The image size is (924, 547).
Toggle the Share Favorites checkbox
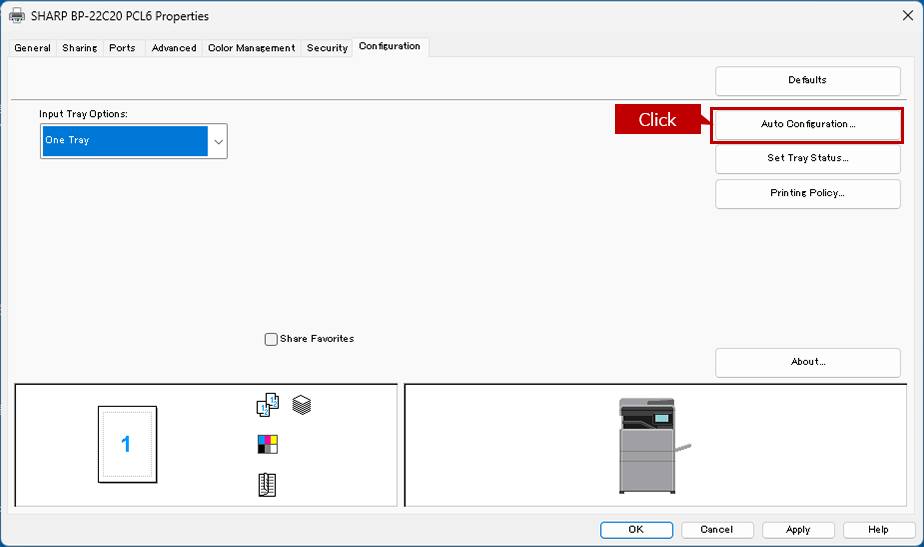(x=271, y=339)
